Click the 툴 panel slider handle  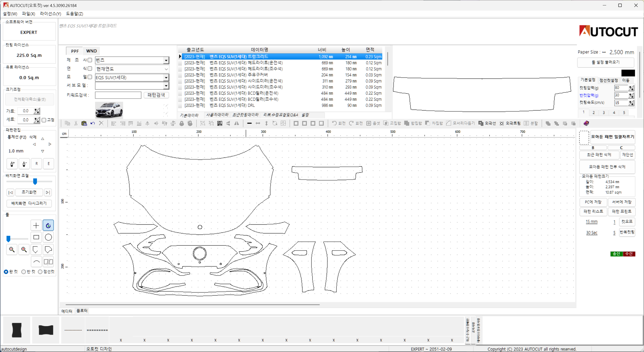[9, 239]
